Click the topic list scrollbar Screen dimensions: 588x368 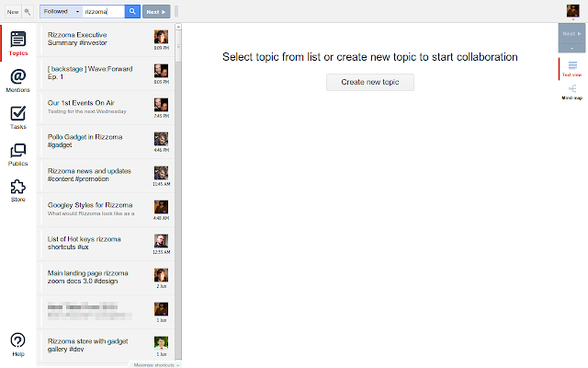tap(178, 184)
